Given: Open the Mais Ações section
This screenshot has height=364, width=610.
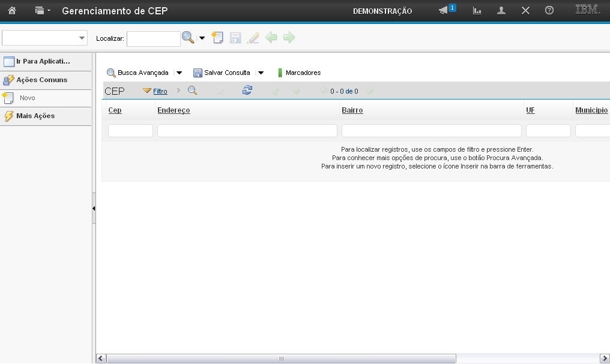Looking at the screenshot, I should click(35, 116).
